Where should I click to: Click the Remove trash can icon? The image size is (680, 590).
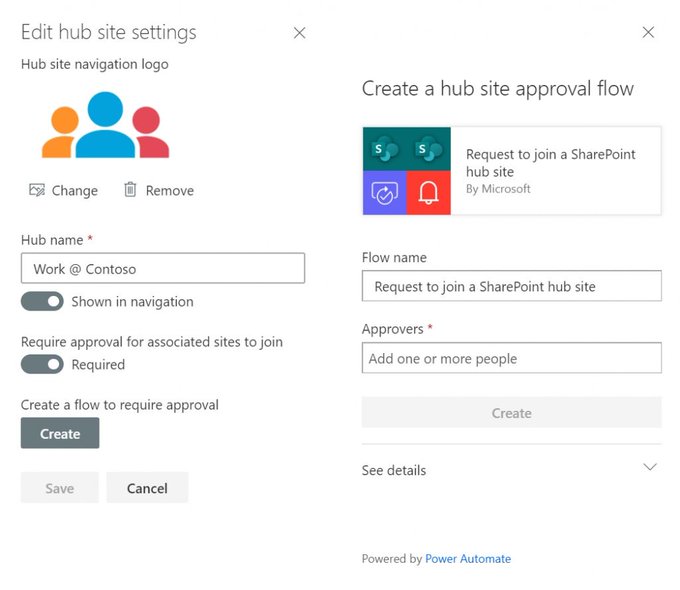[x=130, y=189]
